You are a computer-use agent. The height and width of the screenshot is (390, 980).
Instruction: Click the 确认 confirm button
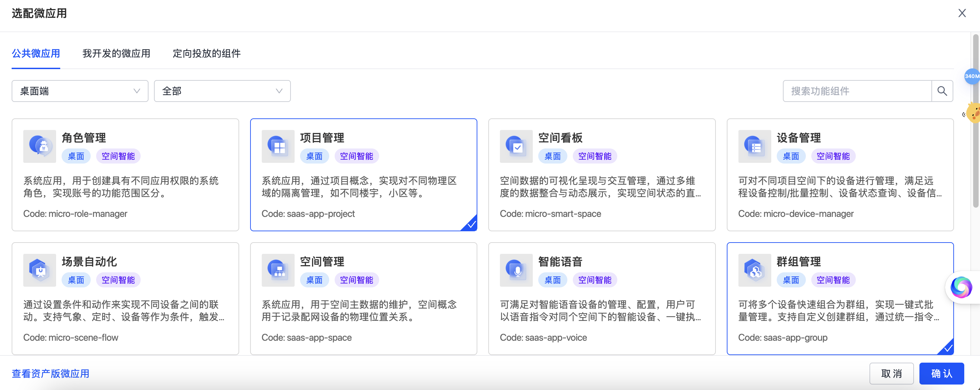[941, 373]
